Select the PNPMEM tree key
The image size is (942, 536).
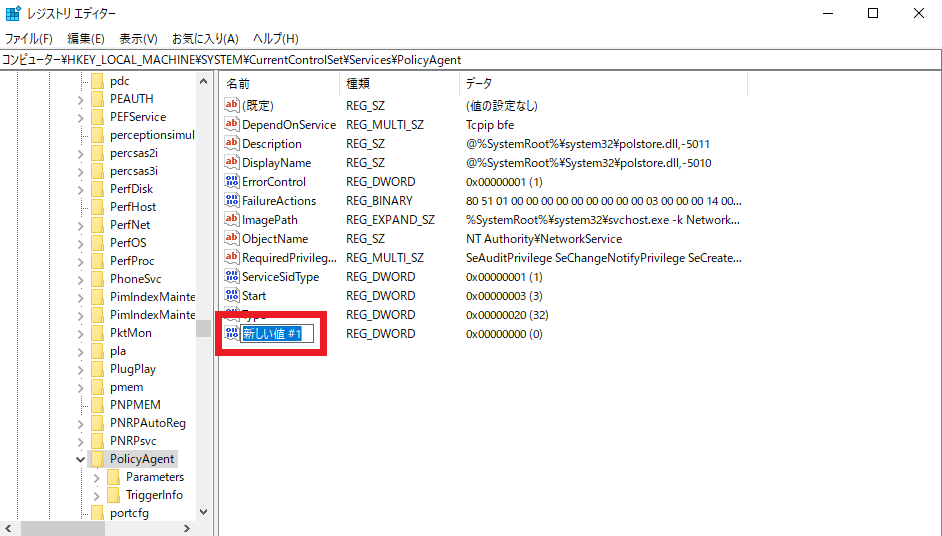[x=135, y=405]
